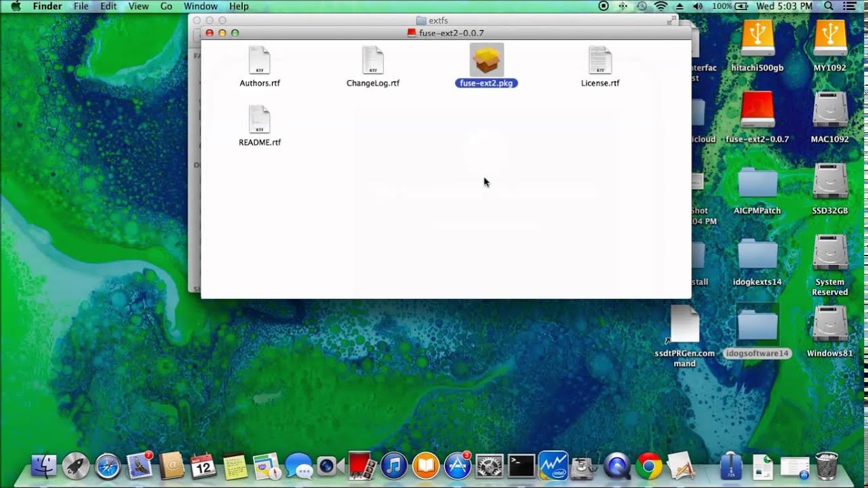Open the eject menu in menu bar

679,6
